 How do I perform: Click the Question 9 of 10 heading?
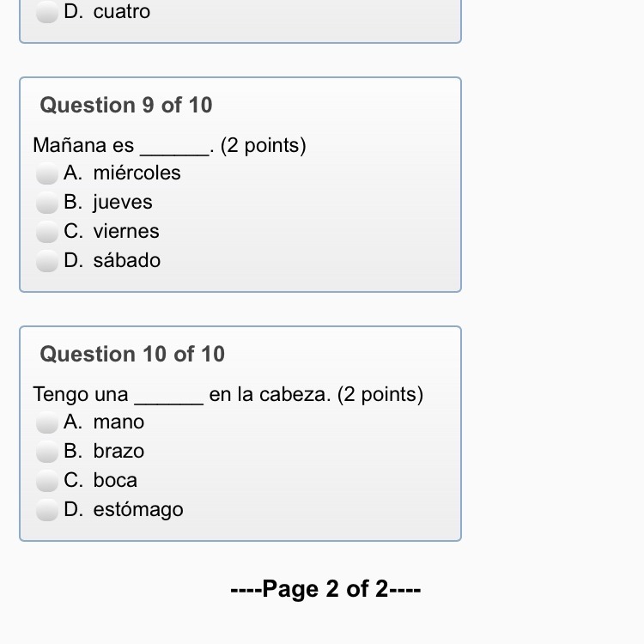coord(126,105)
